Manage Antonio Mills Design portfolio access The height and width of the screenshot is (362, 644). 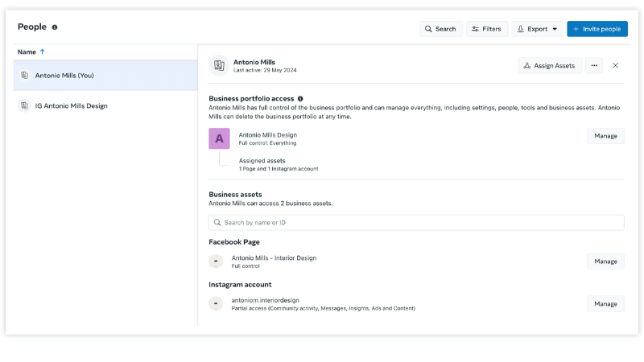[x=605, y=136]
